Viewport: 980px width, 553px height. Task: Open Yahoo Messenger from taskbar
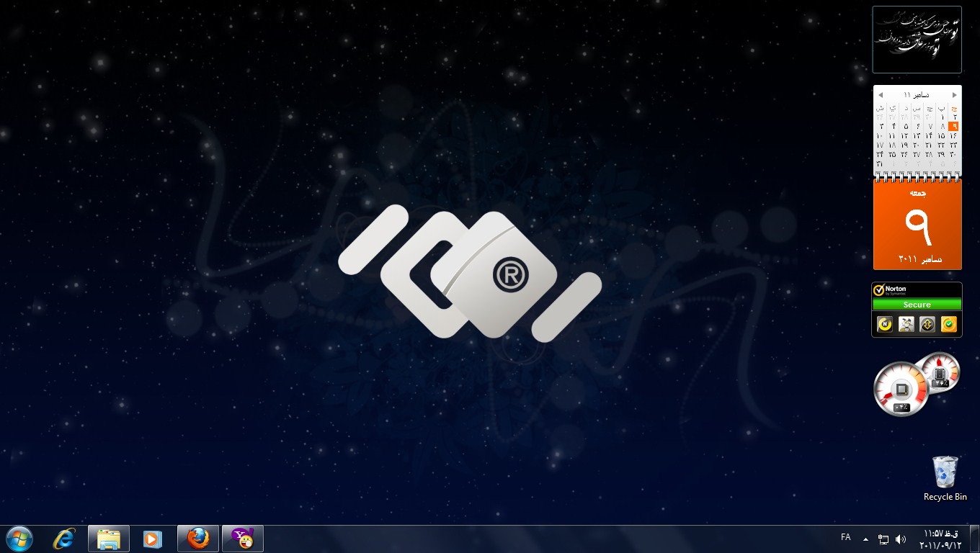click(242, 539)
